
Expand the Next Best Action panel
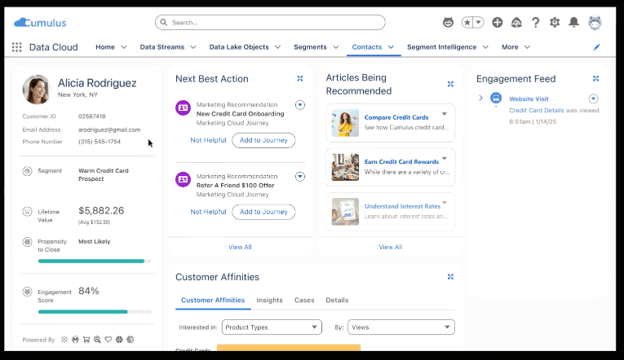pyautogui.click(x=300, y=79)
